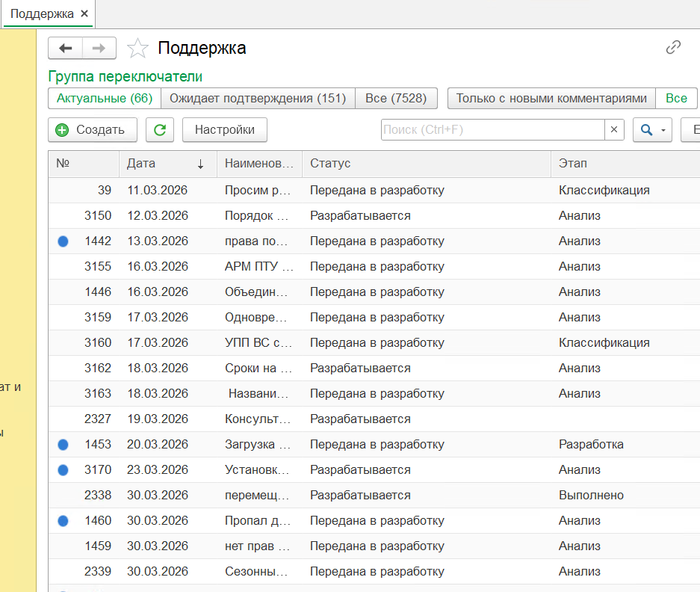The width and height of the screenshot is (700, 592).
Task: Click name cell 'Установк…'
Action: pos(257,470)
